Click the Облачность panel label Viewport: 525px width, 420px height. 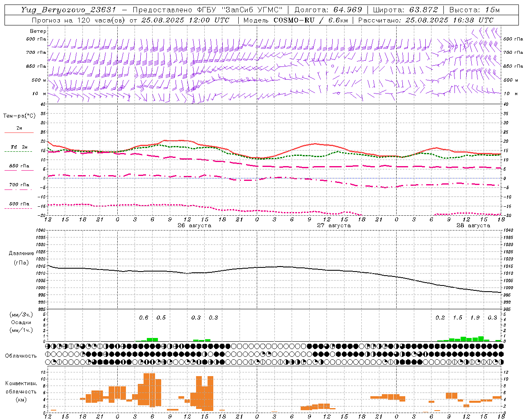pos(21,356)
